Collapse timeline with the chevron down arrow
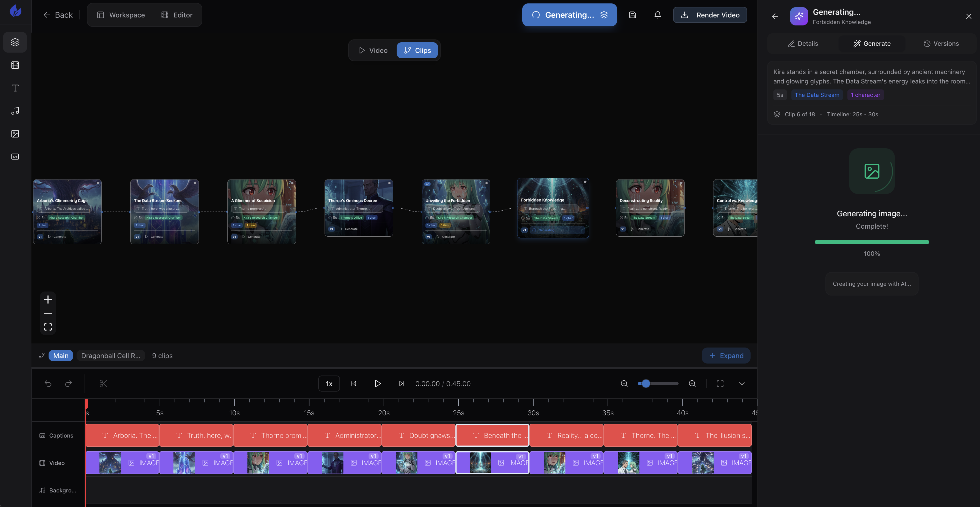This screenshot has width=980, height=507. 741,384
